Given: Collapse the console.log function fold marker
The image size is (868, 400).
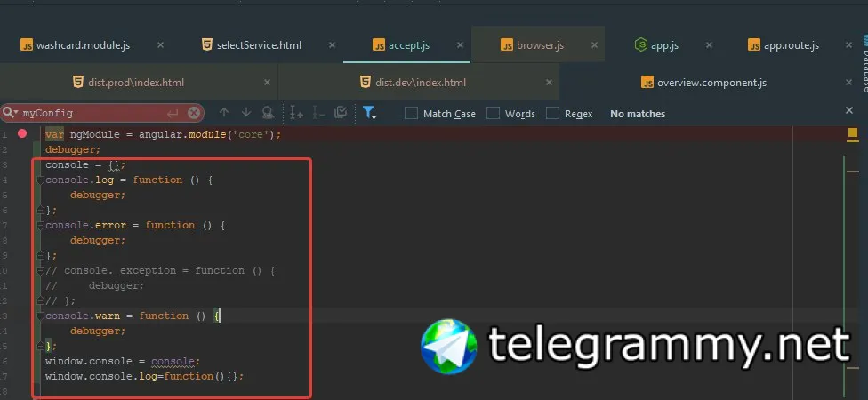Looking at the screenshot, I should click(40, 180).
